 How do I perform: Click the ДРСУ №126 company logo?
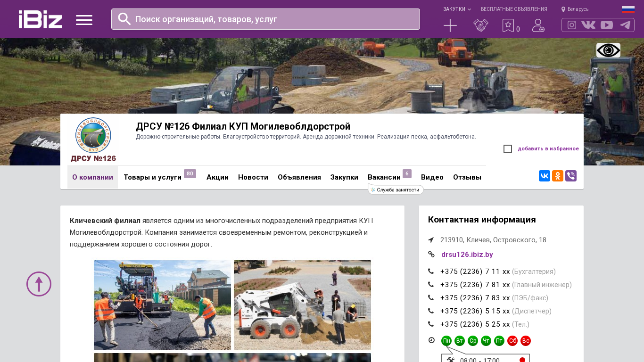coord(93,140)
